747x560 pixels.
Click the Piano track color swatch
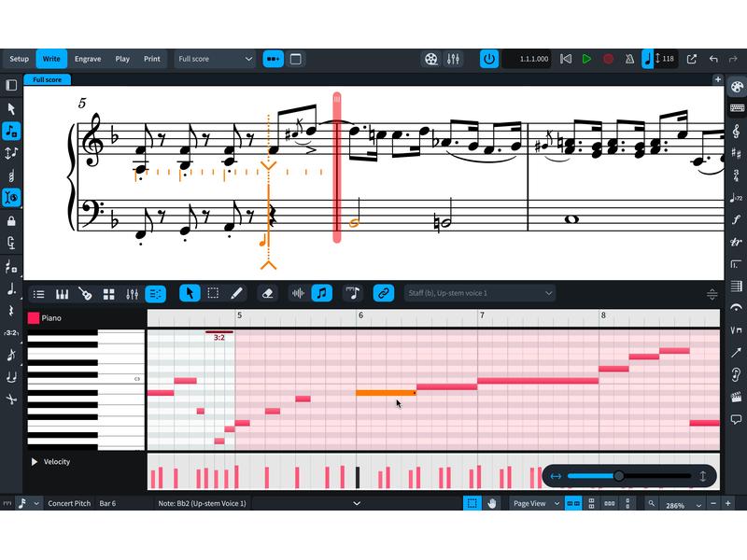click(34, 318)
